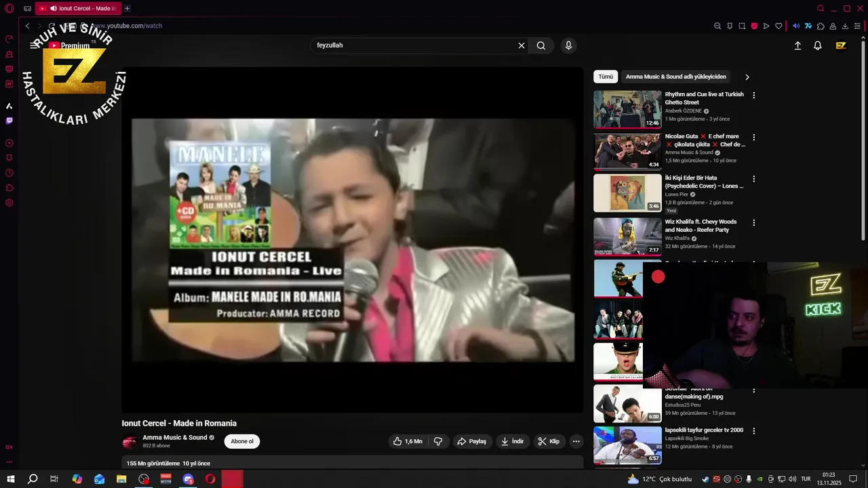The height and width of the screenshot is (488, 868).
Task: Open the red ad-blocker shield icon
Action: [x=754, y=26]
